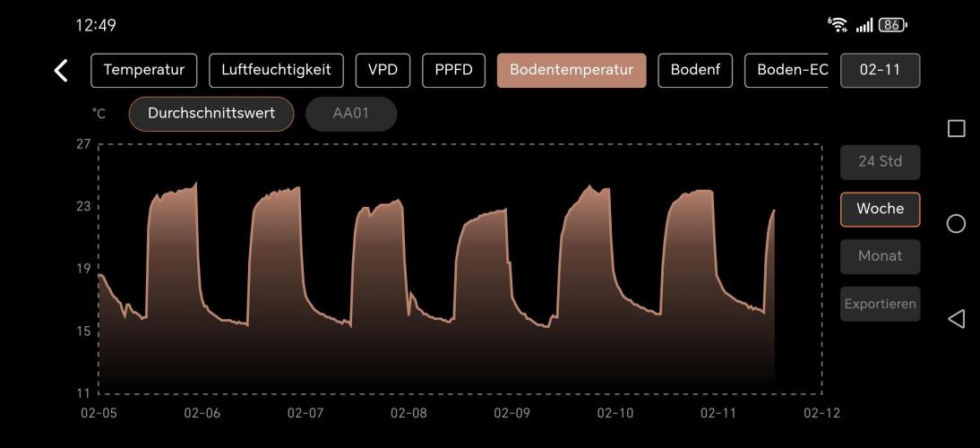The width and height of the screenshot is (980, 448).
Task: Select the 24 Std time range
Action: coord(880,162)
